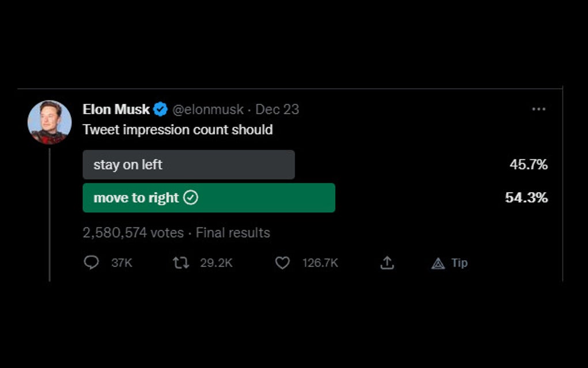Open the @elonmusk handle link
Screen dimensions: 588x368
coord(208,109)
